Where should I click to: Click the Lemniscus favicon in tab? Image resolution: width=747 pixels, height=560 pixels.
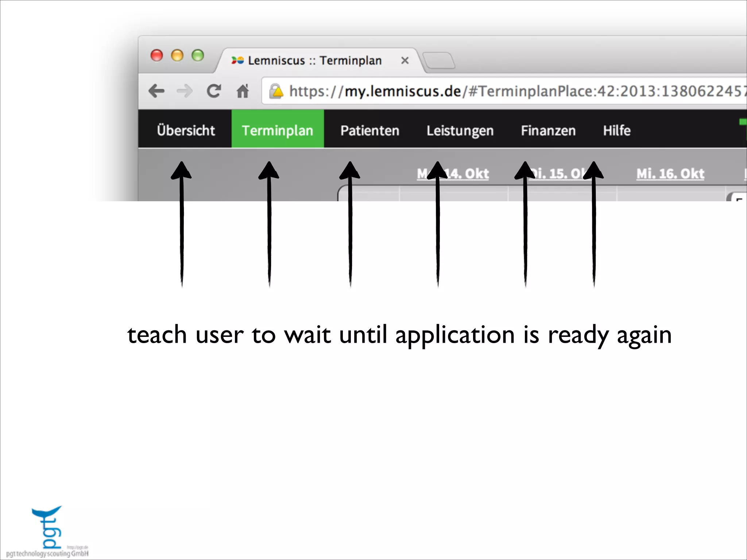coord(237,61)
